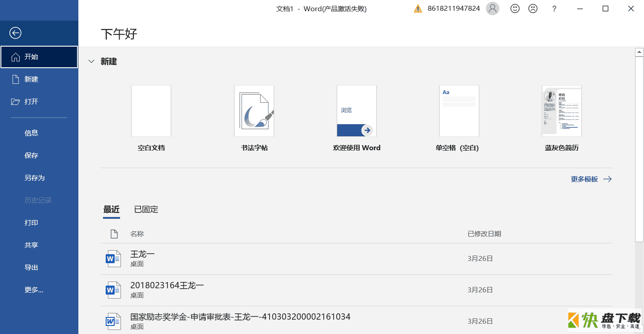Viewport: 644px width, 334px height.
Task: Open the 欢迎使用 Word tour template
Action: pyautogui.click(x=356, y=111)
